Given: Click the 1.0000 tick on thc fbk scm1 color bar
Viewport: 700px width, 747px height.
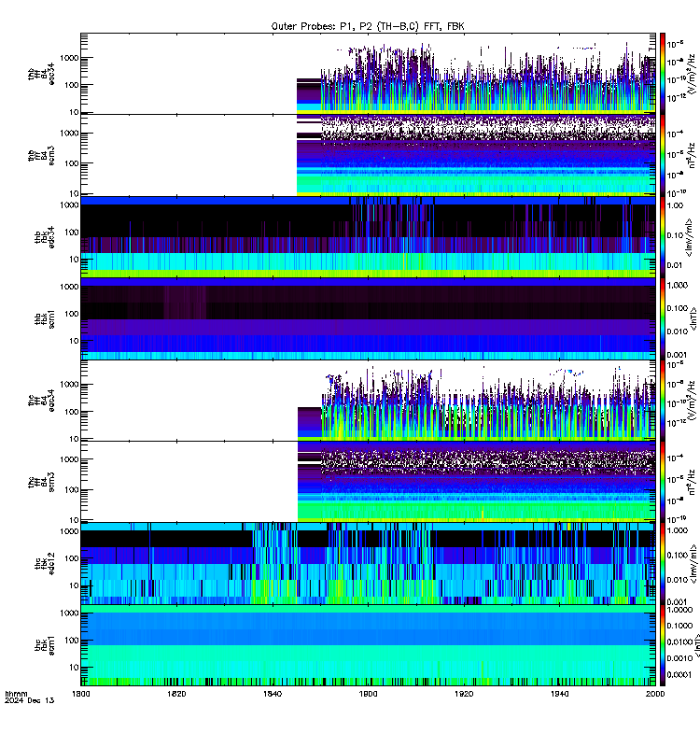Looking at the screenshot, I should pyautogui.click(x=679, y=610).
